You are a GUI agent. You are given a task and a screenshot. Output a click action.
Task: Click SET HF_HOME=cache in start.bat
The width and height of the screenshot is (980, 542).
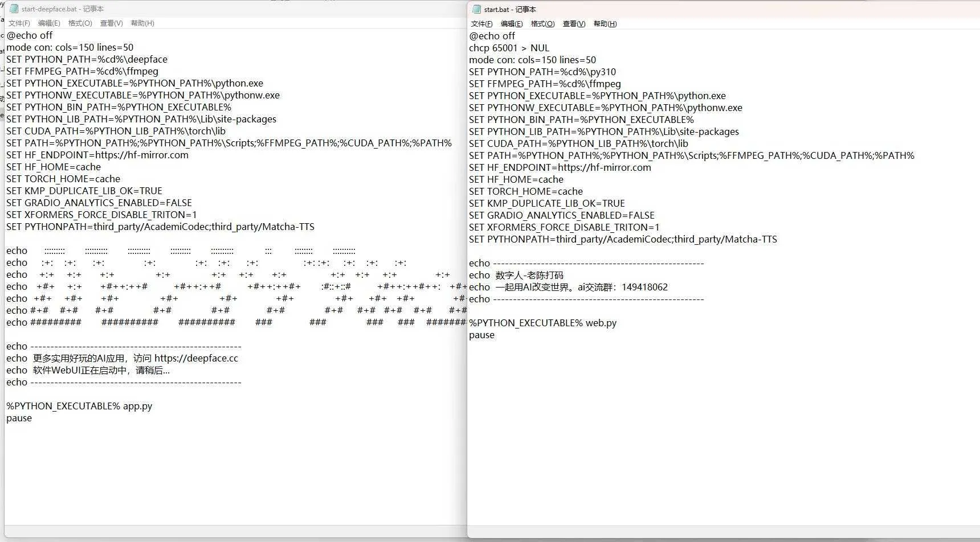point(516,179)
